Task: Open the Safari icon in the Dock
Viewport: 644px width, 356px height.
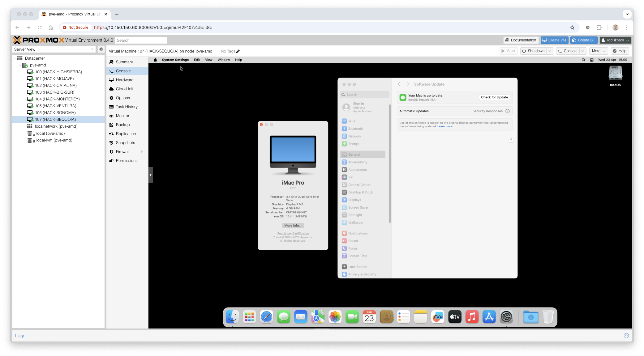Action: tap(266, 317)
